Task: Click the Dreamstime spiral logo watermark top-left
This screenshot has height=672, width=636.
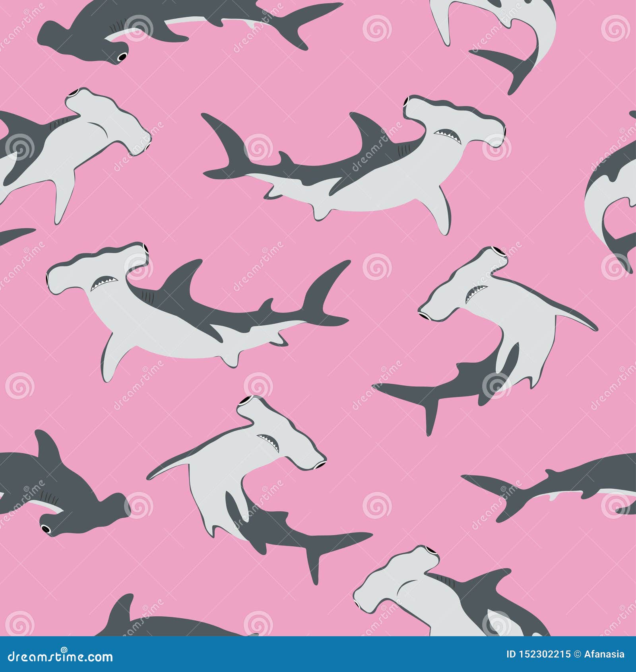Action: [x=137, y=29]
